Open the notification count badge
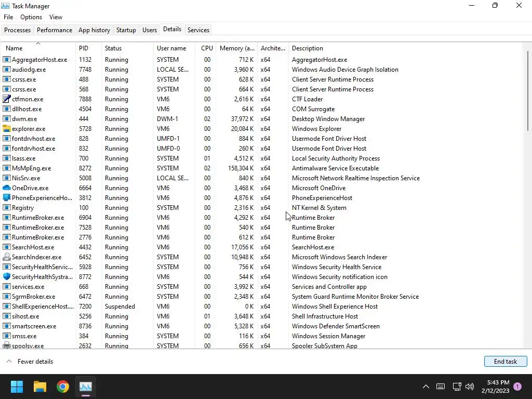 (x=517, y=387)
